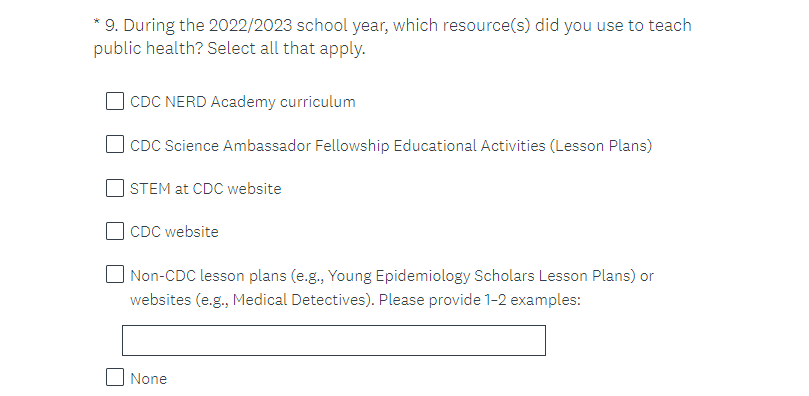
Task: Tick the CDC Science Ambassador Fellowship checkbox
Action: coord(115,145)
